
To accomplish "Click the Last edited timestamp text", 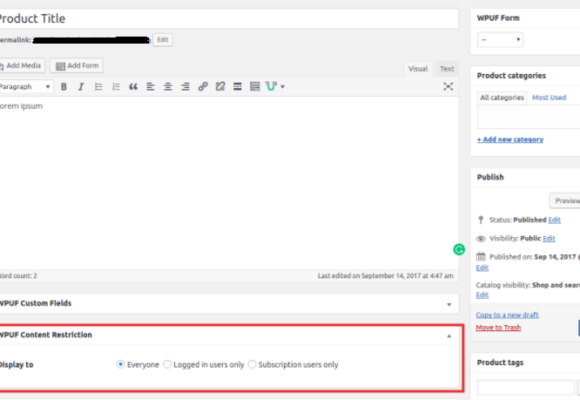I will pos(385,276).
